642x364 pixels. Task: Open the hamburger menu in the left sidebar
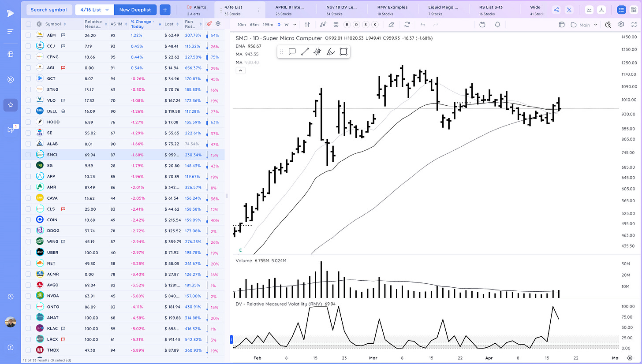tap(10, 31)
